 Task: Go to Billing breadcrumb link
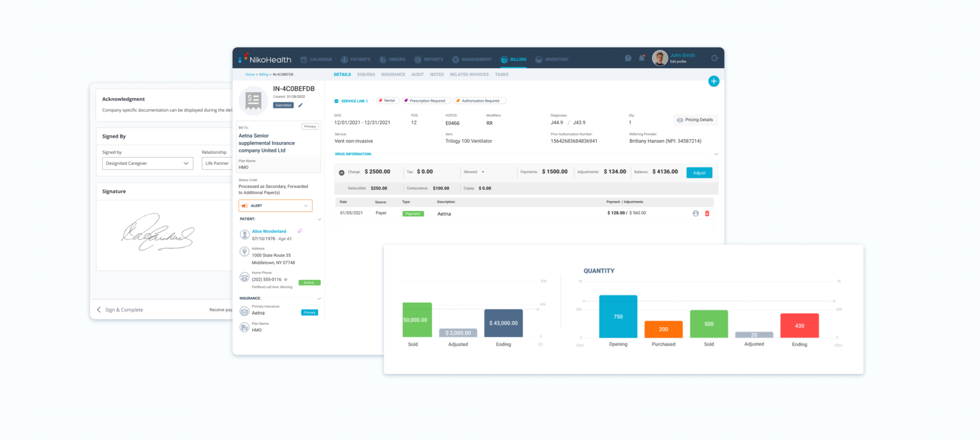pyautogui.click(x=263, y=75)
